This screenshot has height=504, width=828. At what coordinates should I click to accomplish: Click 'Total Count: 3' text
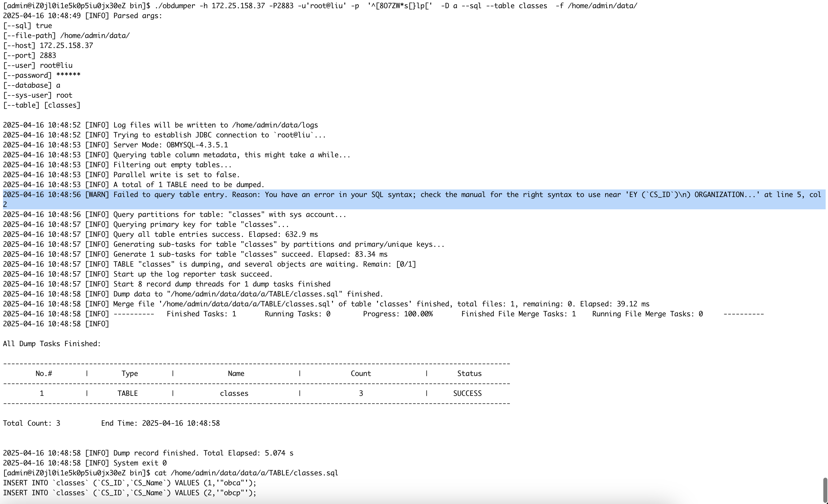32,423
